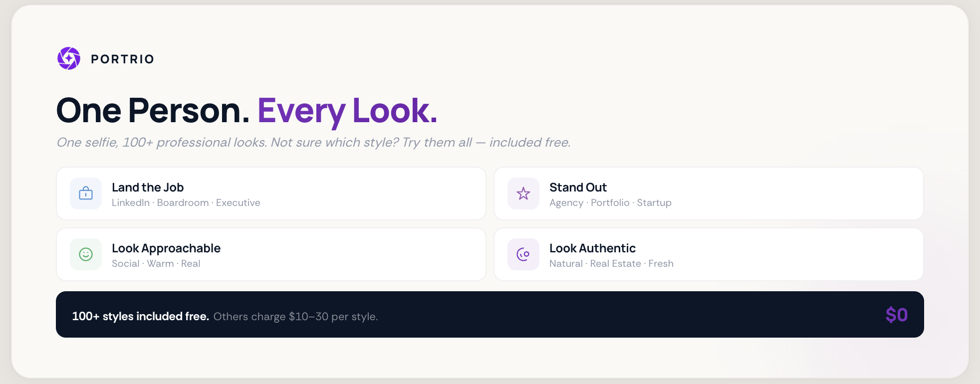Open the Land the Job card

coord(271,193)
